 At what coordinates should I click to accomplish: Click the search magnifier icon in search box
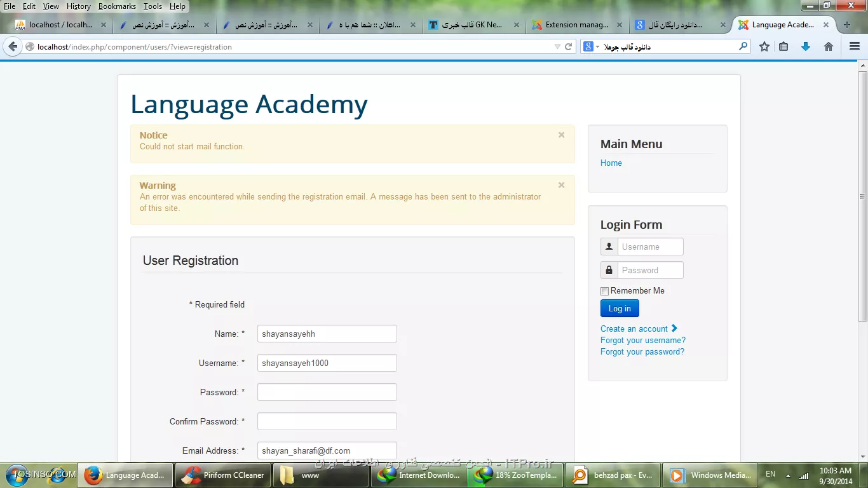point(743,46)
